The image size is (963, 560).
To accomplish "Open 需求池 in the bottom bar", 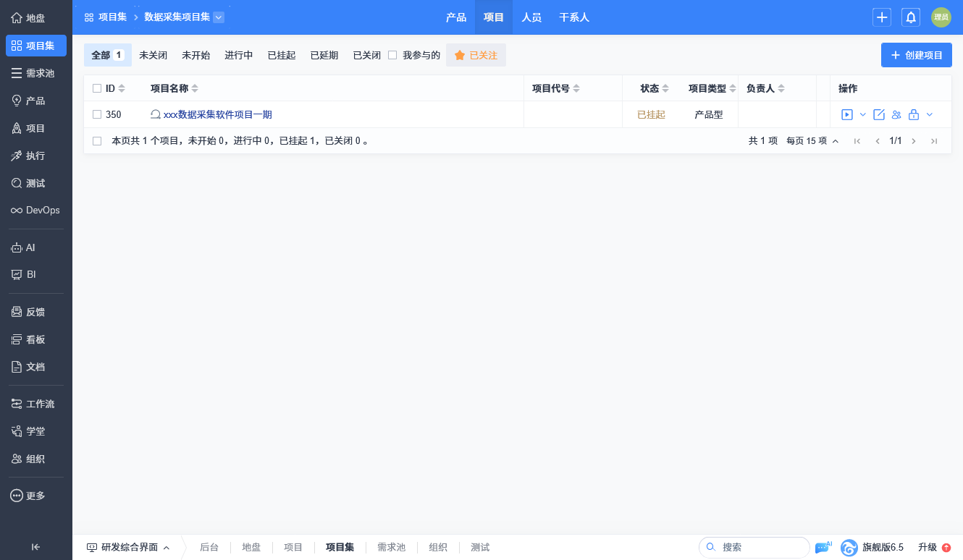I will [x=391, y=548].
